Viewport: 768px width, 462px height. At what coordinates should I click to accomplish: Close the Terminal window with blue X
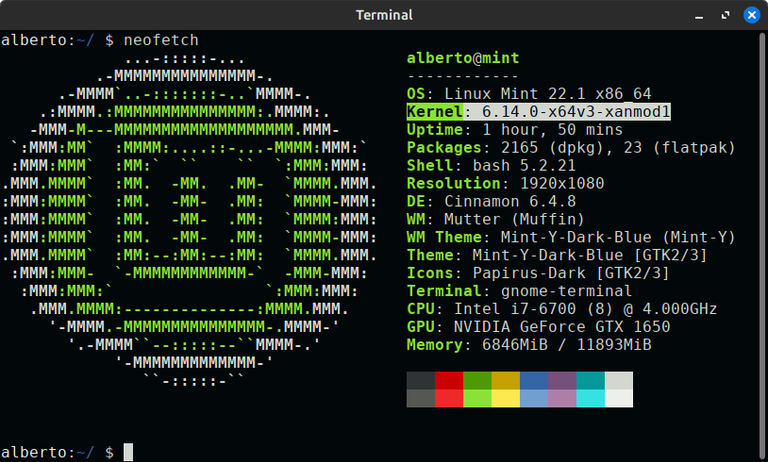point(751,15)
